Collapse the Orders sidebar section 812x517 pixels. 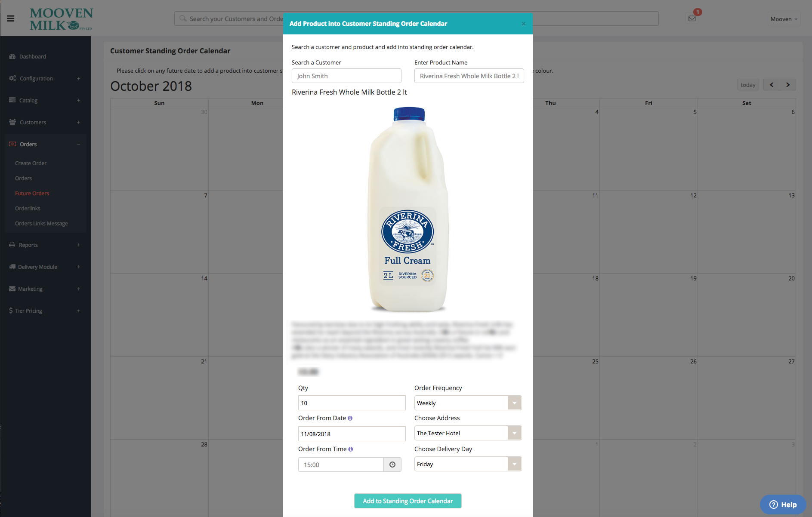(x=45, y=144)
